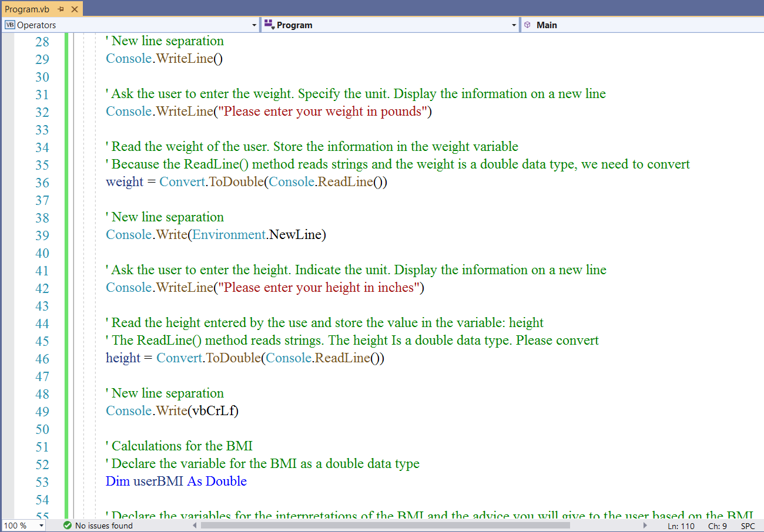This screenshot has height=532, width=764.
Task: Click the 'height' variable on line 46
Action: point(123,358)
